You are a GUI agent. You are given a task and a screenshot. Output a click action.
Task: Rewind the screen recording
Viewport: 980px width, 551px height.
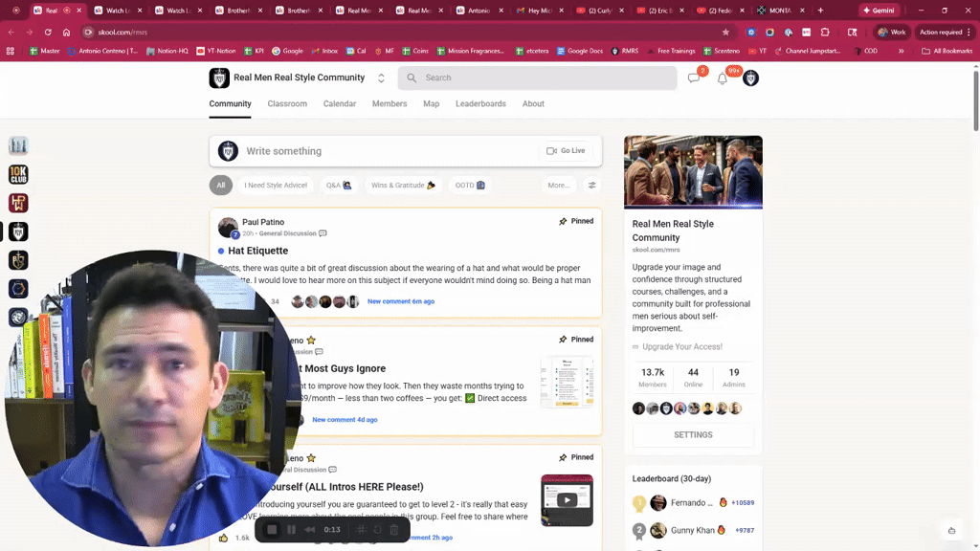310,529
